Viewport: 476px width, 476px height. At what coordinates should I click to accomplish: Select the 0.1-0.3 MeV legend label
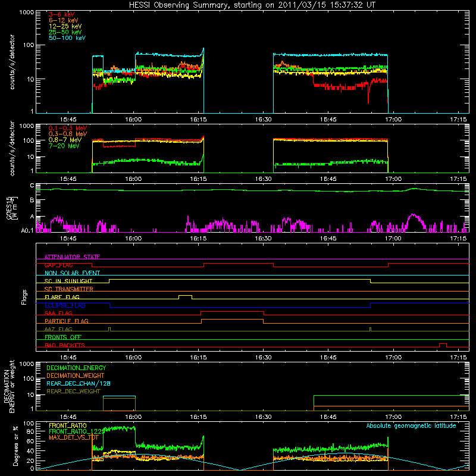point(68,128)
